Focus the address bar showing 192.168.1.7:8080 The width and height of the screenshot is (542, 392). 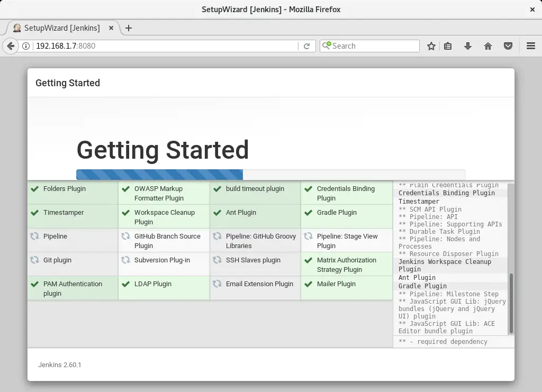pyautogui.click(x=166, y=46)
